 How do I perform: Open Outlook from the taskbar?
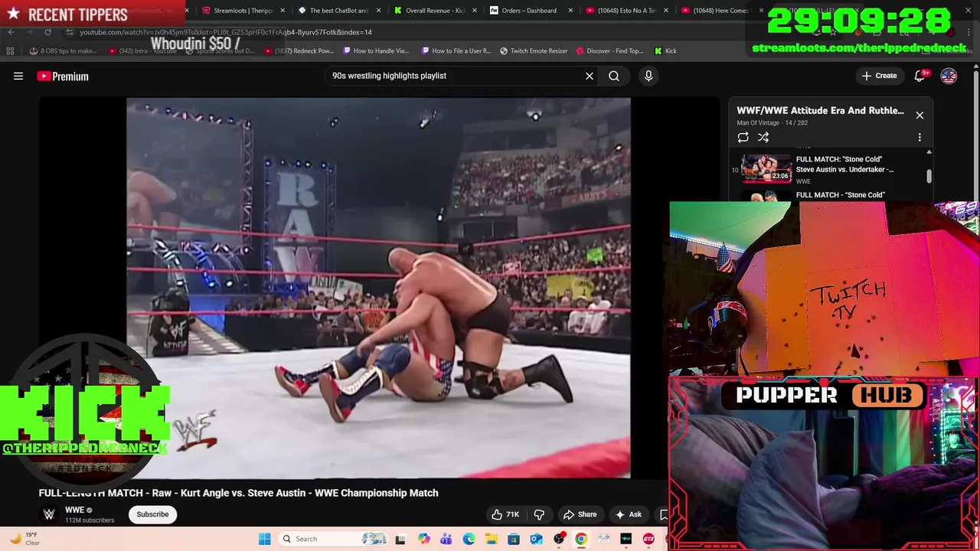(x=536, y=539)
